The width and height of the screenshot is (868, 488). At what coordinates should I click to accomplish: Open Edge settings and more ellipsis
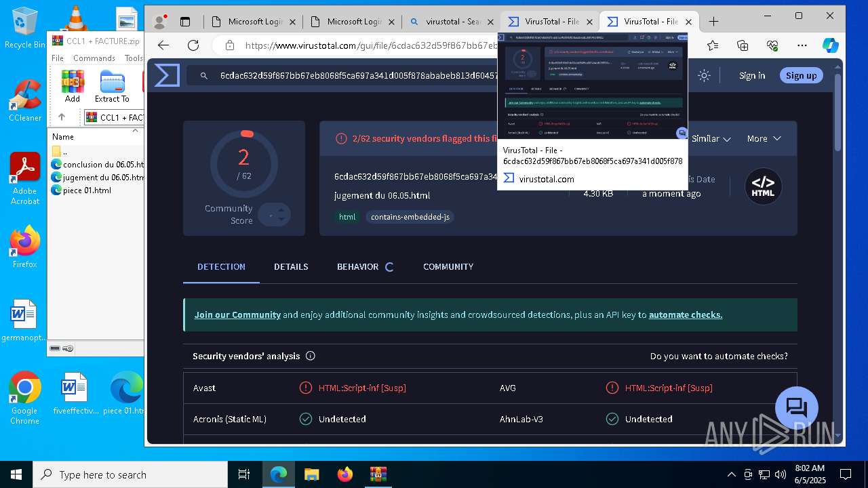[802, 45]
